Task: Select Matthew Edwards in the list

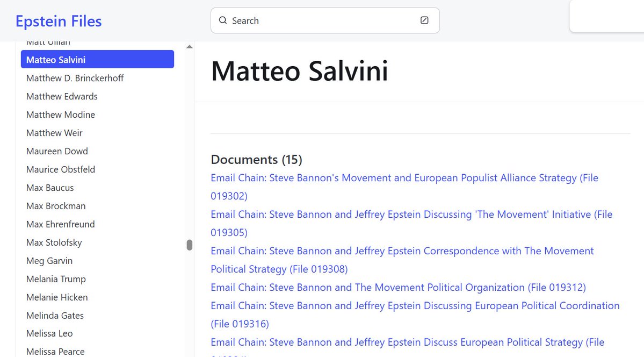Action: [x=62, y=96]
